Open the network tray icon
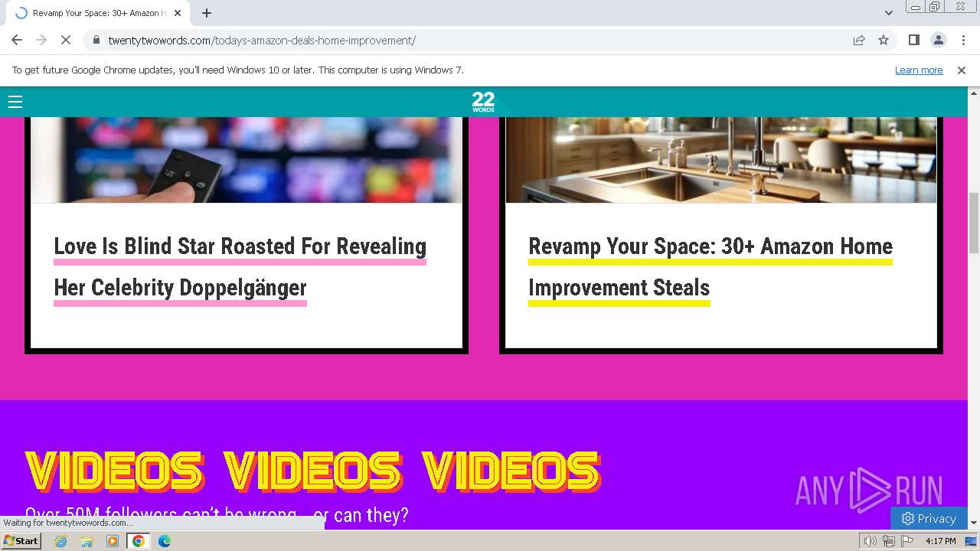The width and height of the screenshot is (980, 551). point(889,541)
